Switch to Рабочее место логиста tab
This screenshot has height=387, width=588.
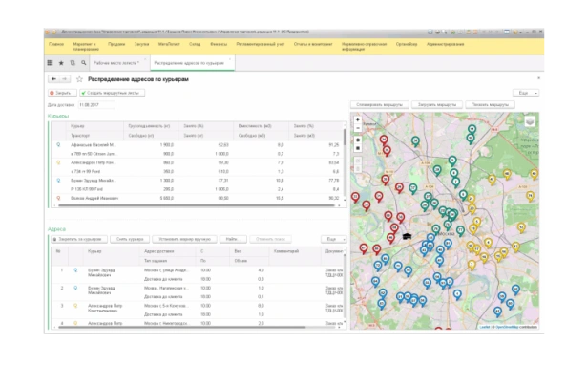118,63
